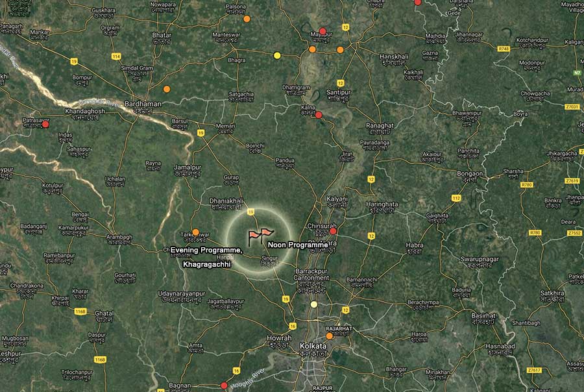Viewport: 584px width, 392px height.
Task: Click the red marker near Bagnan
Action: coord(224,386)
